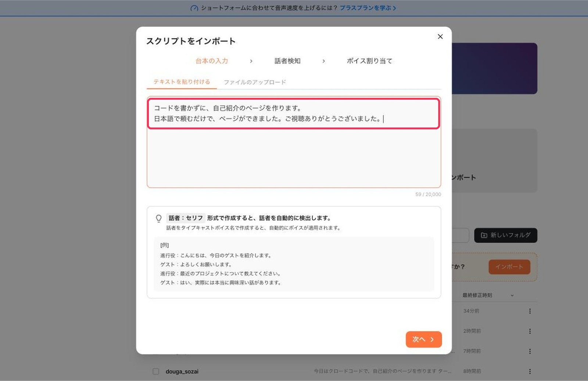The height and width of the screenshot is (381, 588).
Task: Open the プラスプランを学ぶ link in the banner
Action: point(367,8)
